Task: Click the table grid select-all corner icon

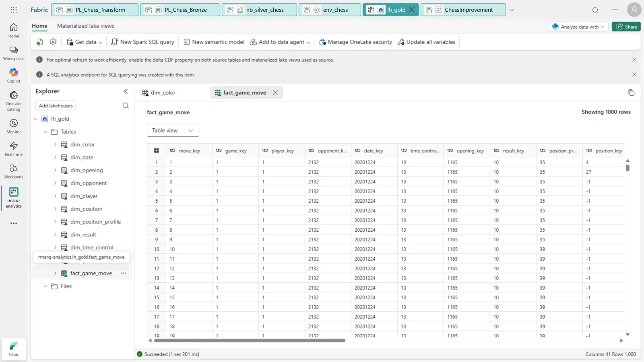Action: (x=157, y=150)
